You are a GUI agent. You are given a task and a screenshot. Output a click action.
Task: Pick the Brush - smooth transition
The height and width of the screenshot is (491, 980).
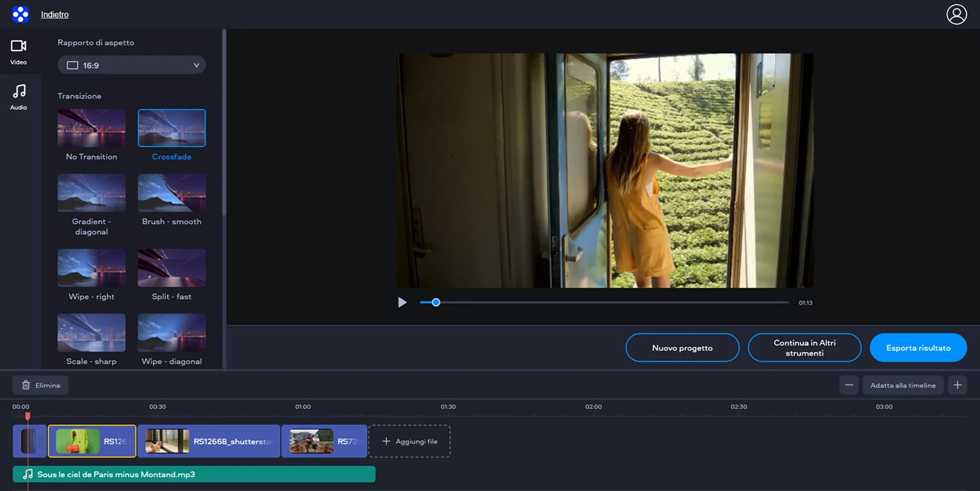pos(172,193)
